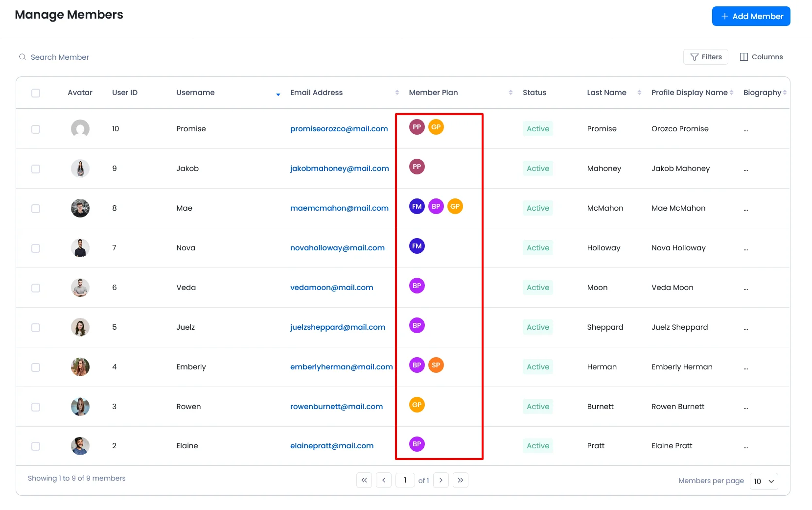
Task: Open the Columns chooser
Action: pos(761,57)
